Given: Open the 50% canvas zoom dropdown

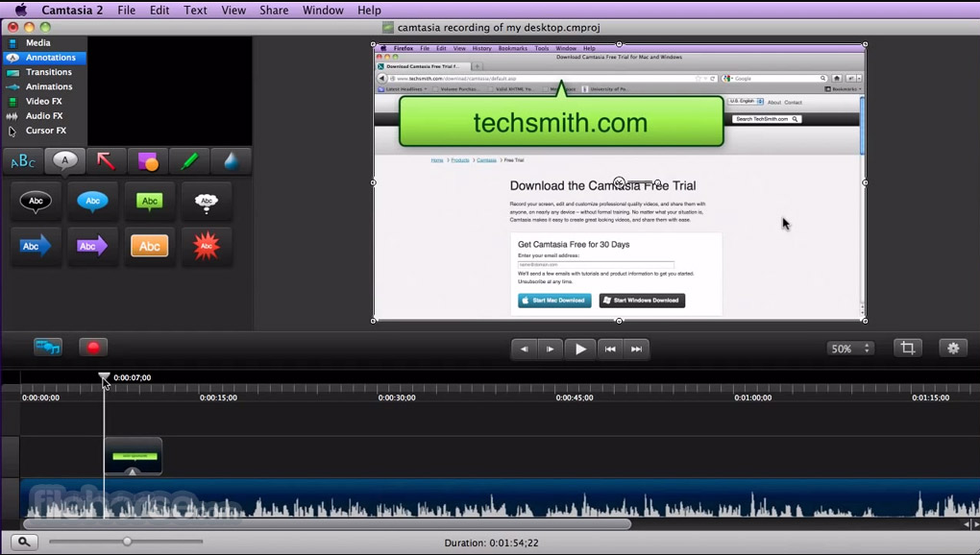Looking at the screenshot, I should click(850, 349).
